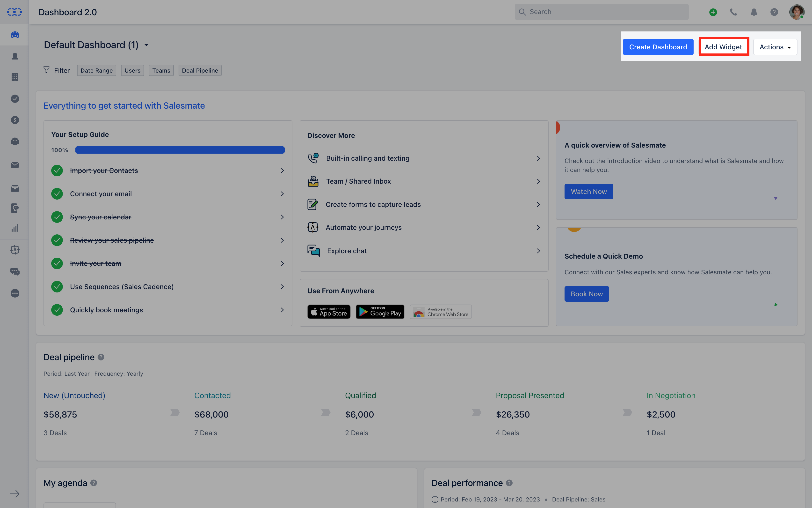Viewport: 812px width, 508px height.
Task: Toggle Use Sequences checkmark
Action: pyautogui.click(x=57, y=287)
